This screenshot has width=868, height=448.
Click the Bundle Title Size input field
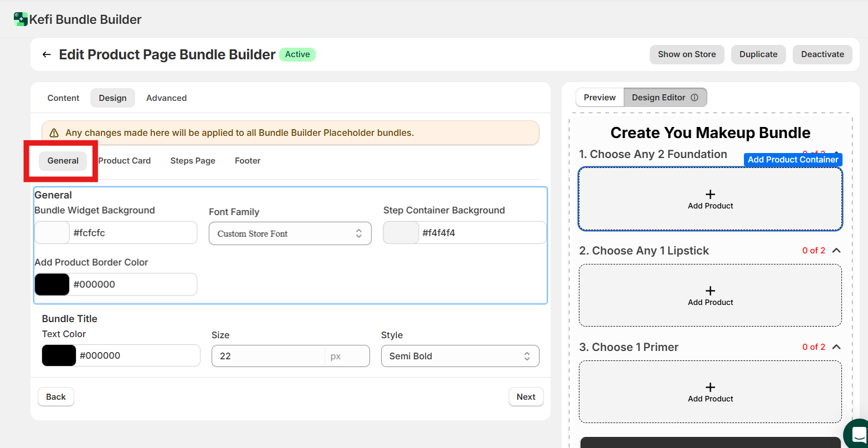tap(269, 356)
